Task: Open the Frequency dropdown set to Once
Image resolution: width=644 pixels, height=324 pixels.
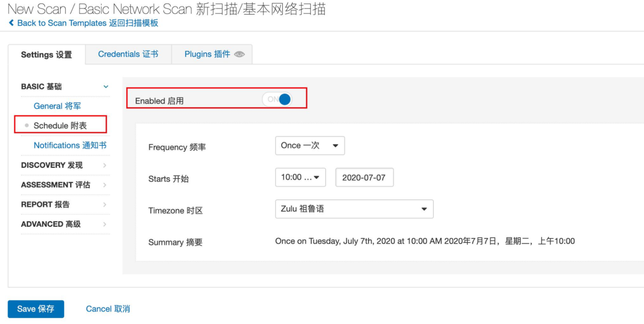Action: pos(310,146)
